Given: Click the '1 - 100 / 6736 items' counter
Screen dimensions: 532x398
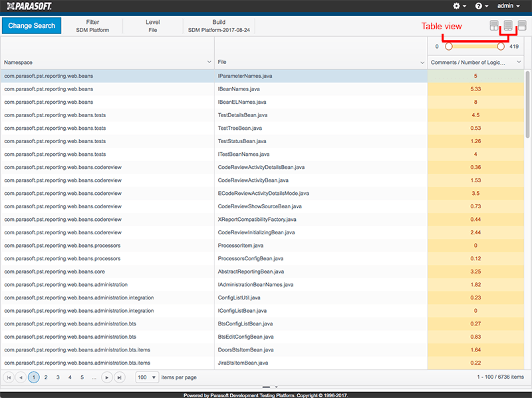Looking at the screenshot, I should [500, 377].
